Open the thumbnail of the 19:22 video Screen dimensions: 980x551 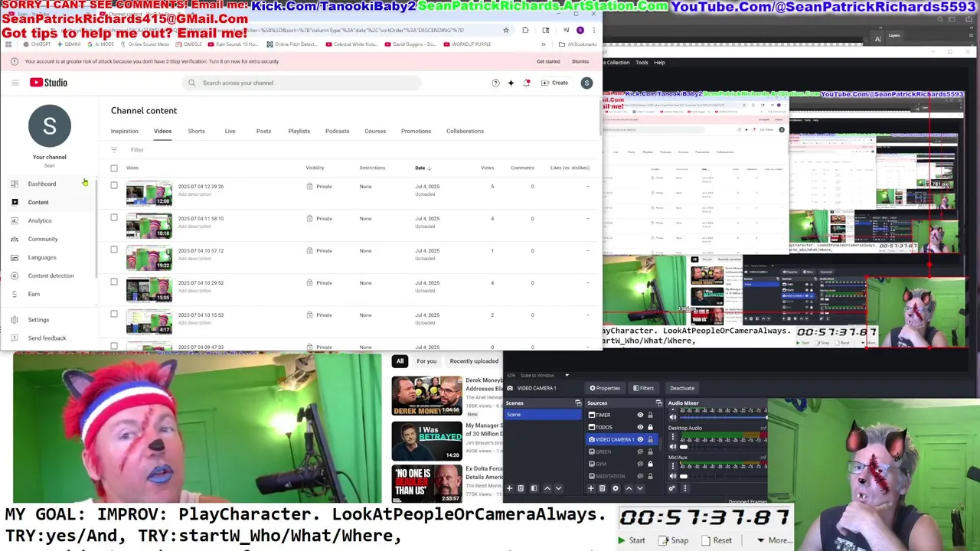149,257
